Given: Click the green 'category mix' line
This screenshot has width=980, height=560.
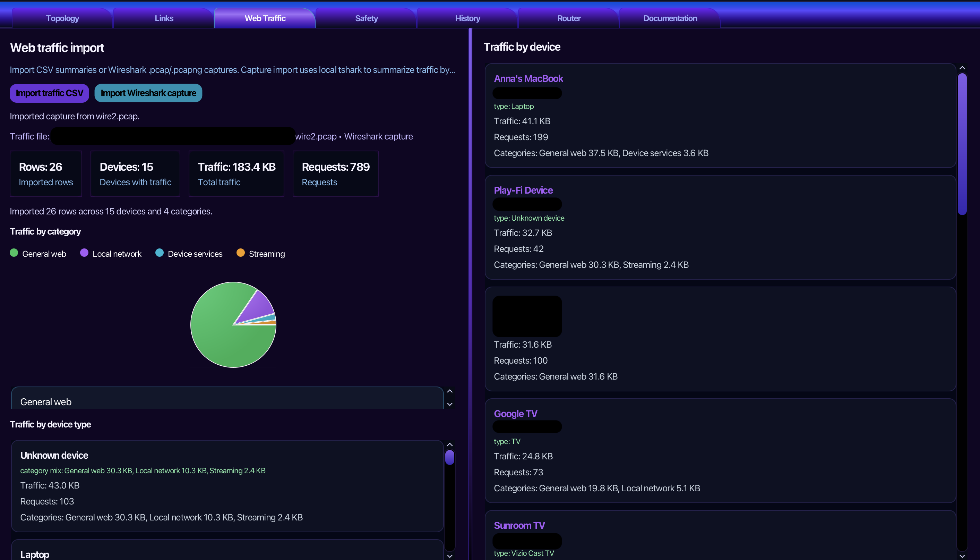Looking at the screenshot, I should click(143, 470).
